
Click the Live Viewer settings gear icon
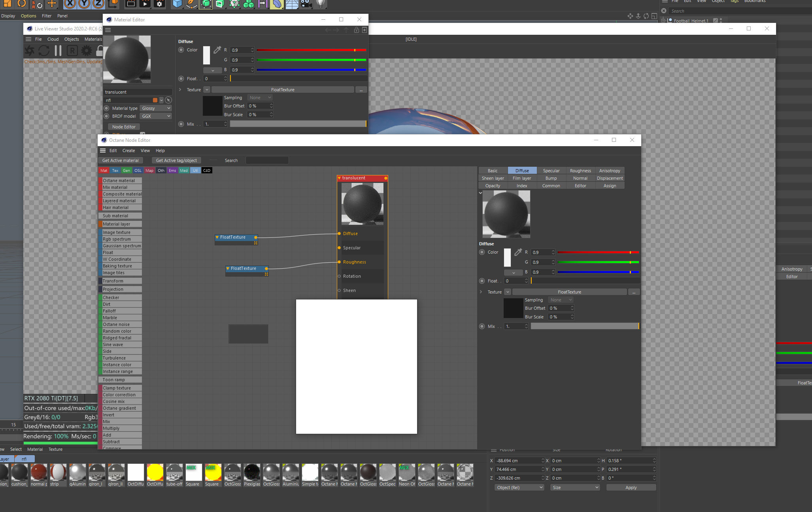86,51
